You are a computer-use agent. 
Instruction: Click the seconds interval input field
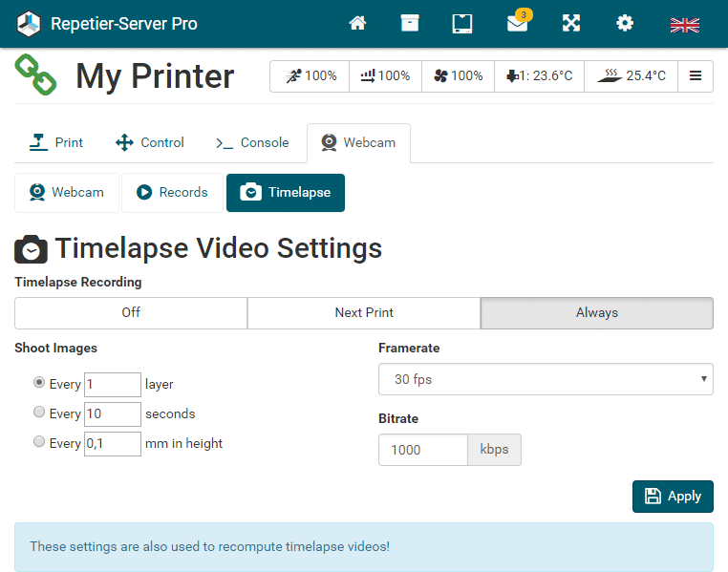113,414
